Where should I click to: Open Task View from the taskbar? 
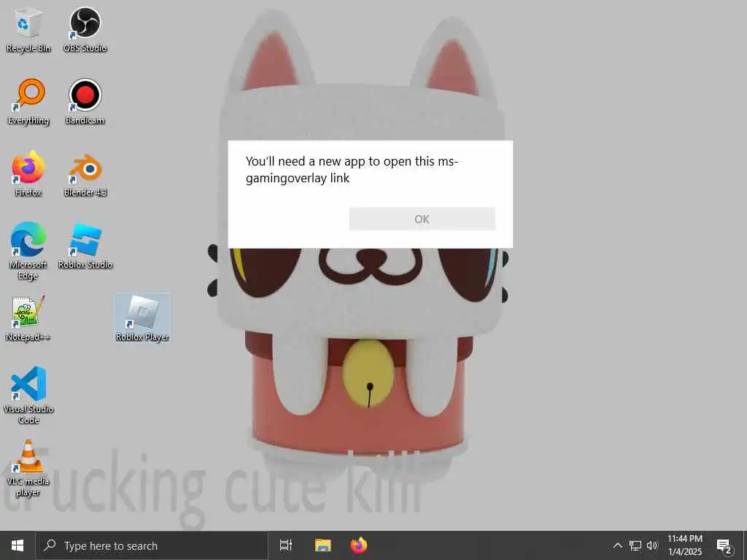286,545
